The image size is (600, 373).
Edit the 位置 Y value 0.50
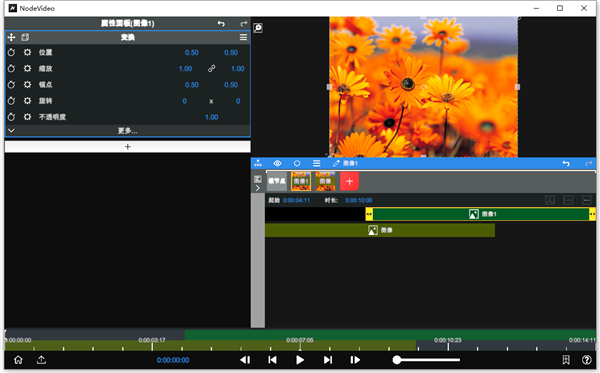point(231,52)
